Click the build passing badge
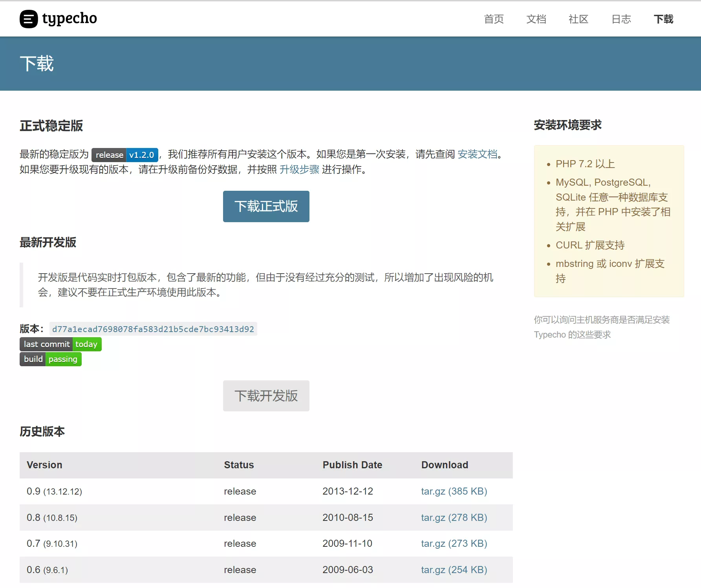Viewport: 701px width, 588px height. pos(51,359)
